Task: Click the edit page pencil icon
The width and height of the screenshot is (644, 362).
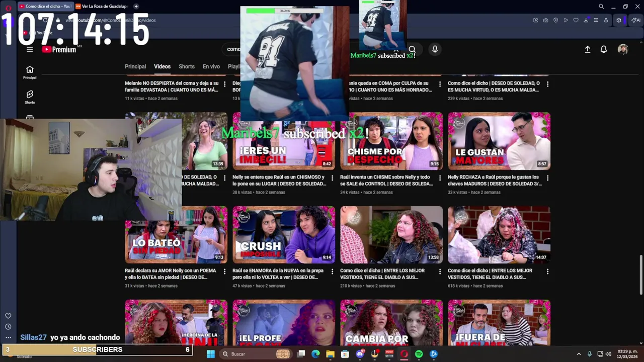Action: pos(535,20)
